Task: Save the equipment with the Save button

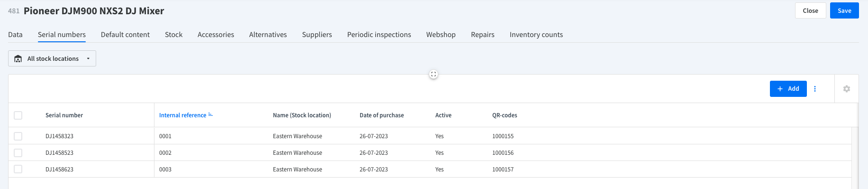Action: pos(844,10)
